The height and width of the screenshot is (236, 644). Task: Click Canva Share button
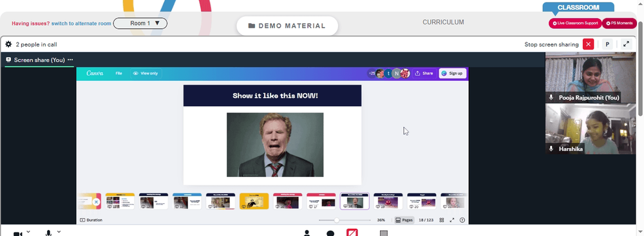tap(424, 73)
